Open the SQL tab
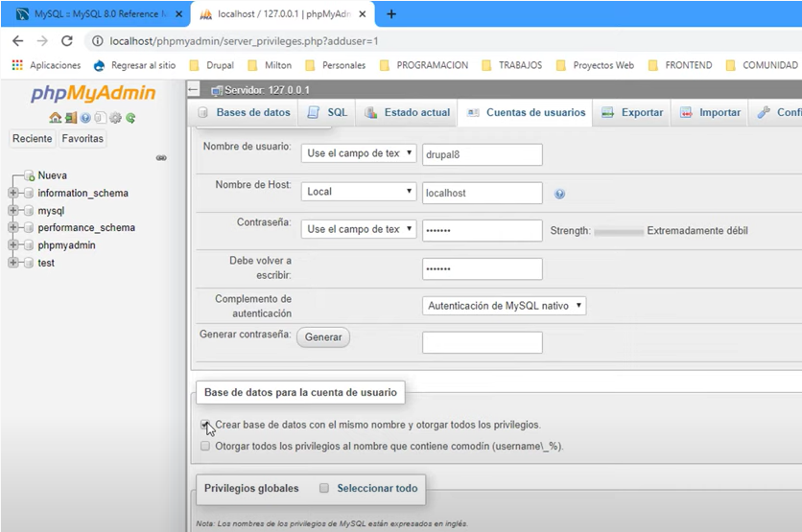The image size is (802, 532). (x=327, y=112)
